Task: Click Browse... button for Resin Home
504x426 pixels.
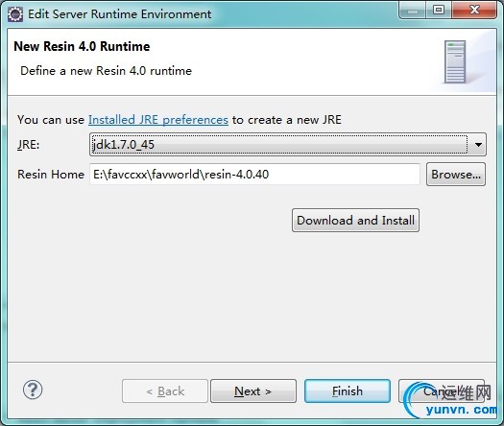Action: point(456,174)
